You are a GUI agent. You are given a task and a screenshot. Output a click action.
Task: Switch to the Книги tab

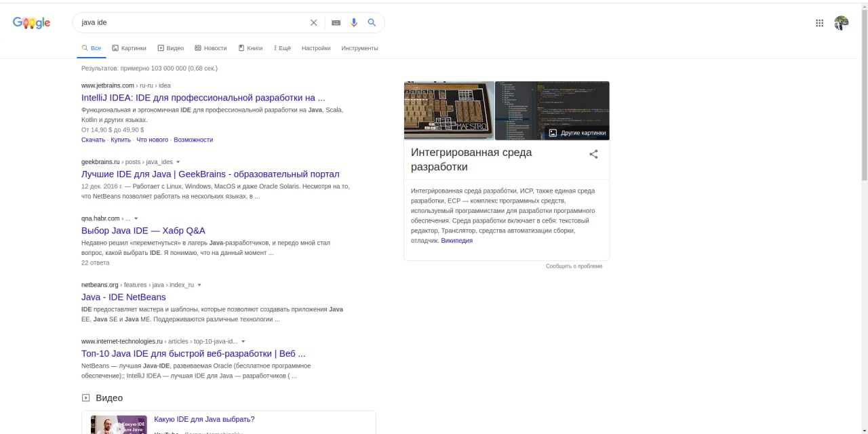[250, 48]
